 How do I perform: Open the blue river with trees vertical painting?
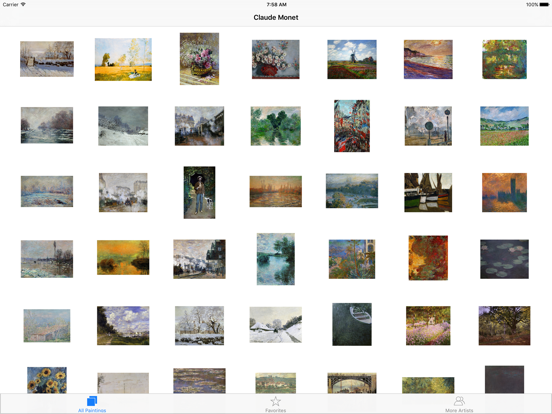coord(276,259)
